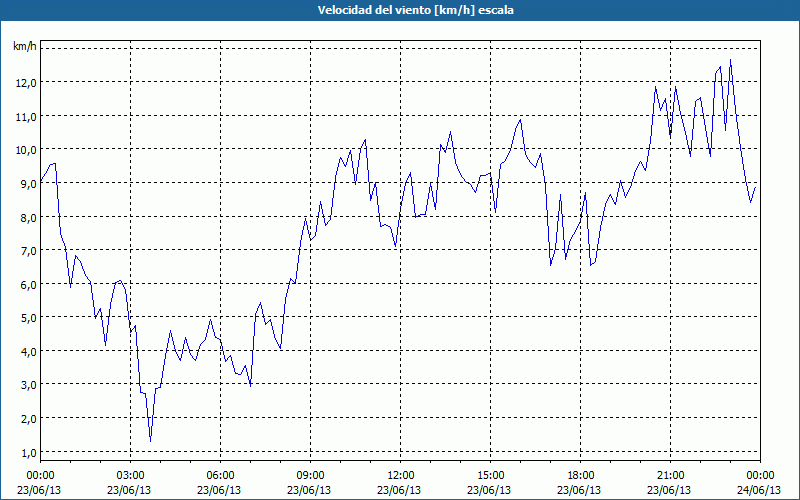Click the 6,0 y-axis value
The width and height of the screenshot is (800, 500).
(x=29, y=284)
